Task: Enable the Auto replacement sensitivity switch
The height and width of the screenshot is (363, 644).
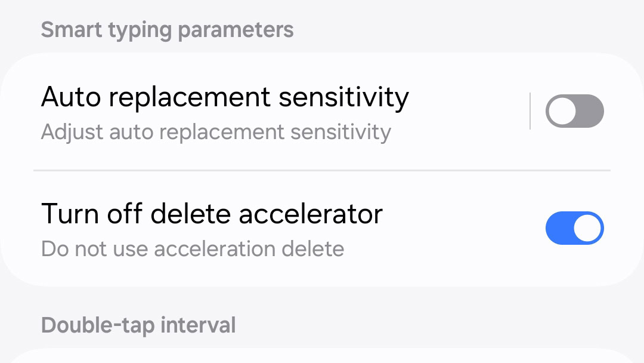Action: click(574, 111)
